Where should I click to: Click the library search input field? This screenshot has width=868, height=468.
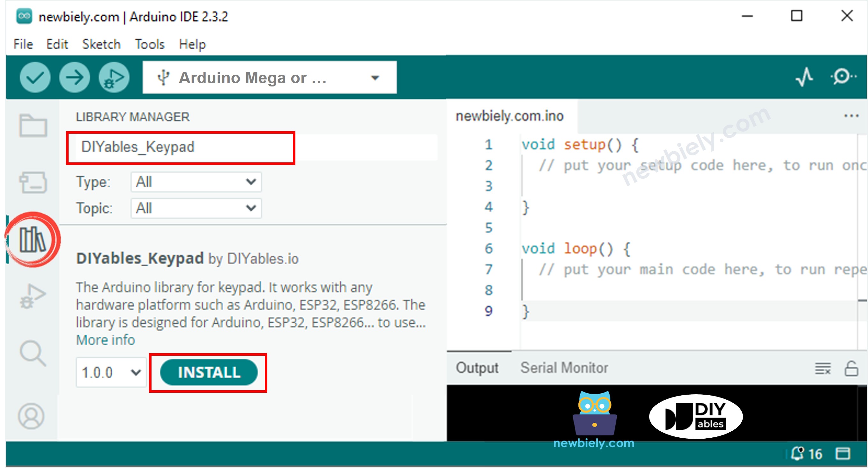pos(182,147)
